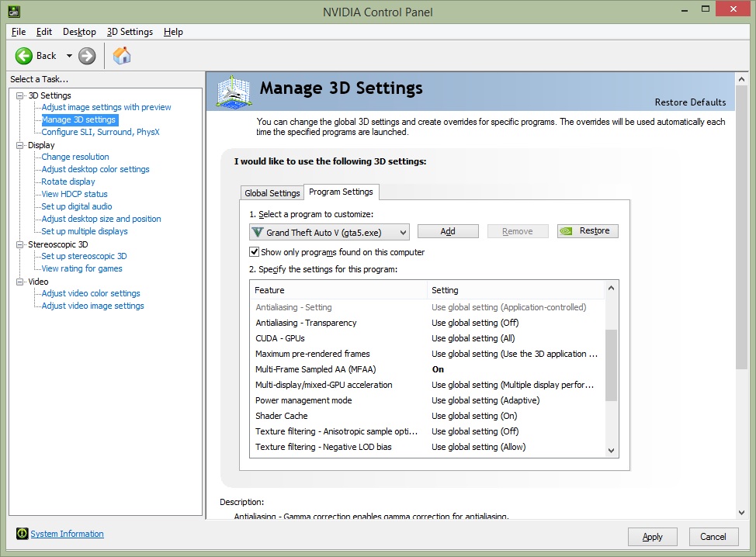Click the NVIDIA logo on Restore button

tap(566, 231)
